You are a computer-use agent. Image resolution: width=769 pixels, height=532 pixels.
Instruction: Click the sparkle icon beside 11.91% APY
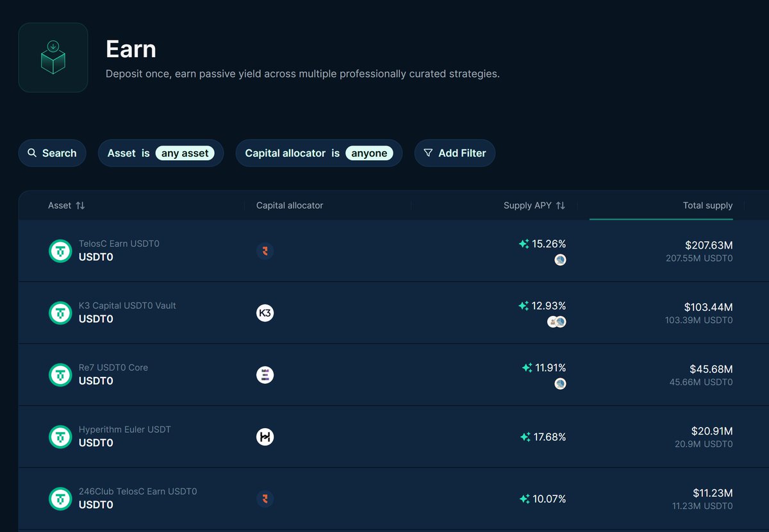[x=527, y=368]
